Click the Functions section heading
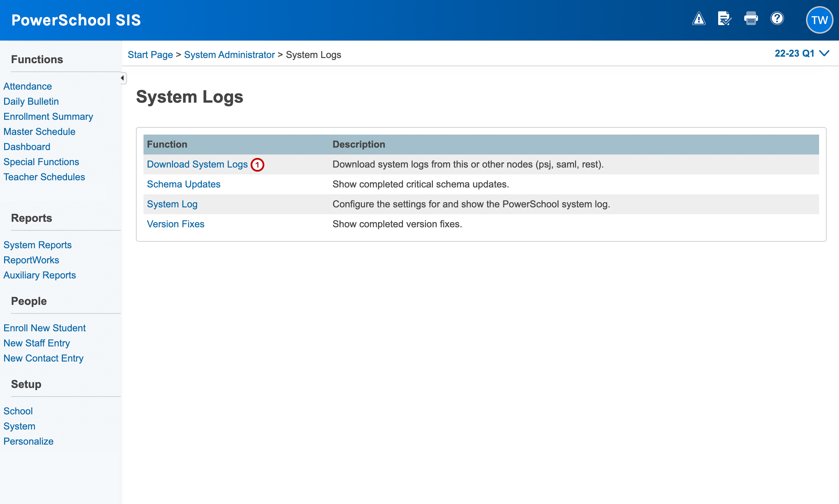This screenshot has width=839, height=504. click(37, 59)
